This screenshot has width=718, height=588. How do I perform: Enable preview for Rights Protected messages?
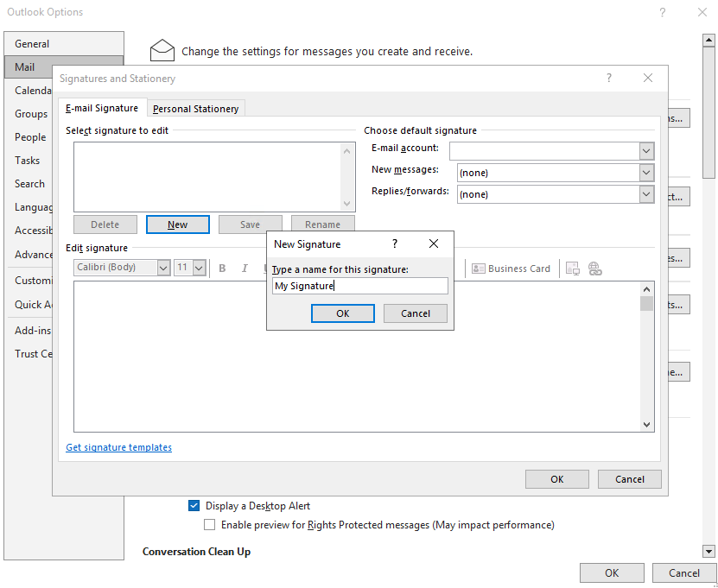click(x=209, y=524)
